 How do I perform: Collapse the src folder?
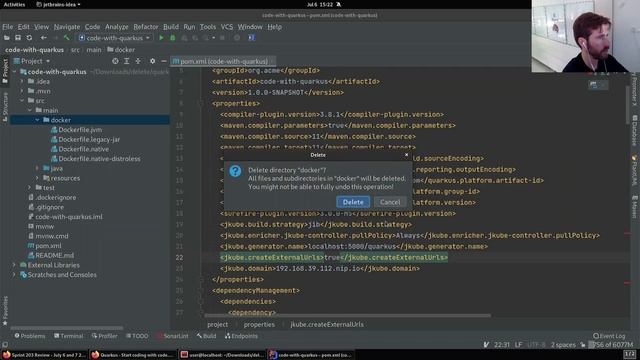point(22,101)
